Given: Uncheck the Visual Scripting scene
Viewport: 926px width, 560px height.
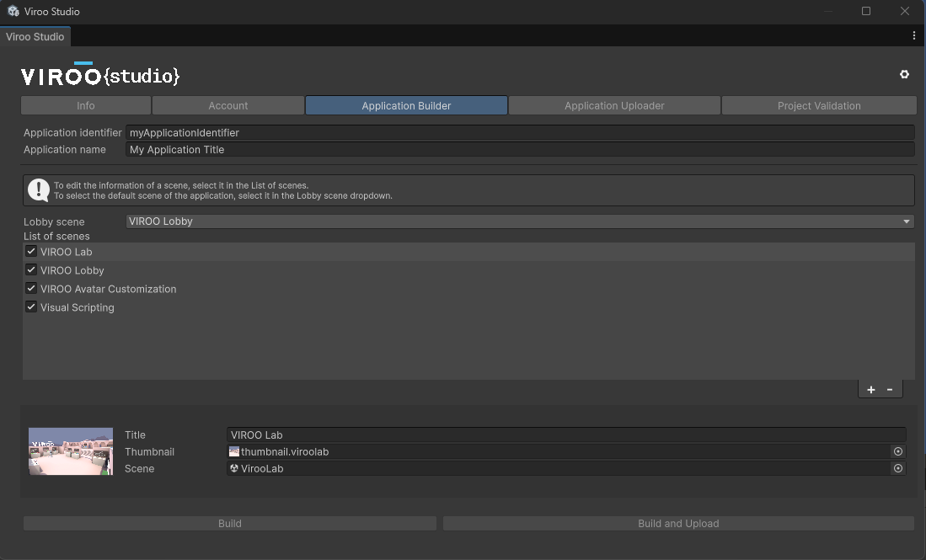Looking at the screenshot, I should 30,307.
